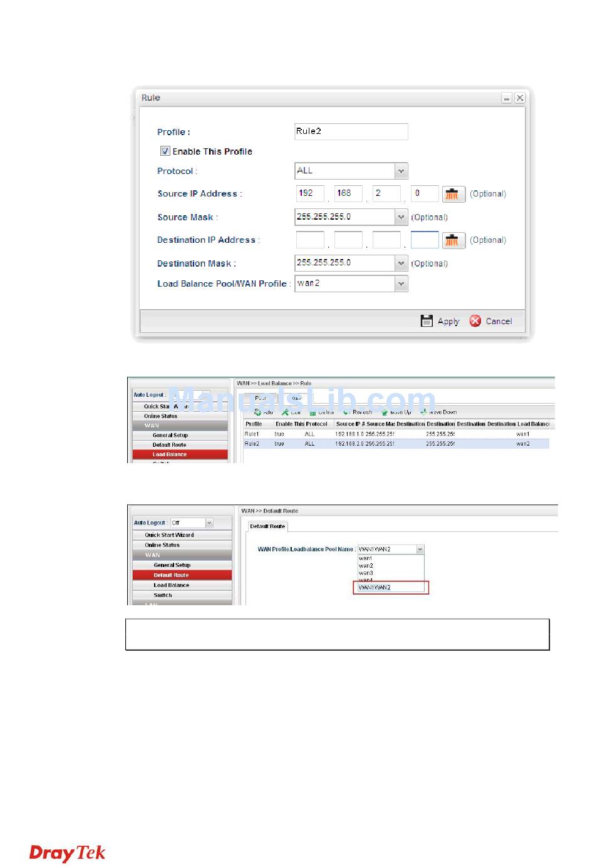Open Default Route in the Rule page sidebar
This screenshot has height=868, width=595.
(x=180, y=445)
